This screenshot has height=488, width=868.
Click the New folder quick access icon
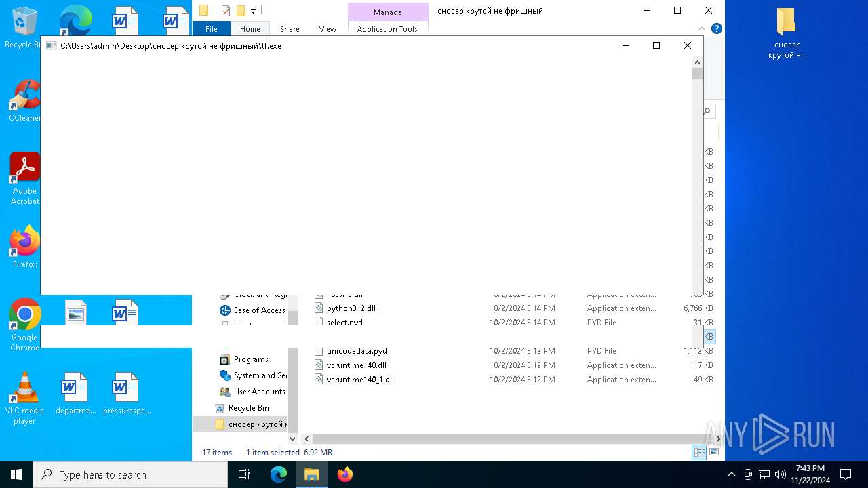(x=241, y=11)
